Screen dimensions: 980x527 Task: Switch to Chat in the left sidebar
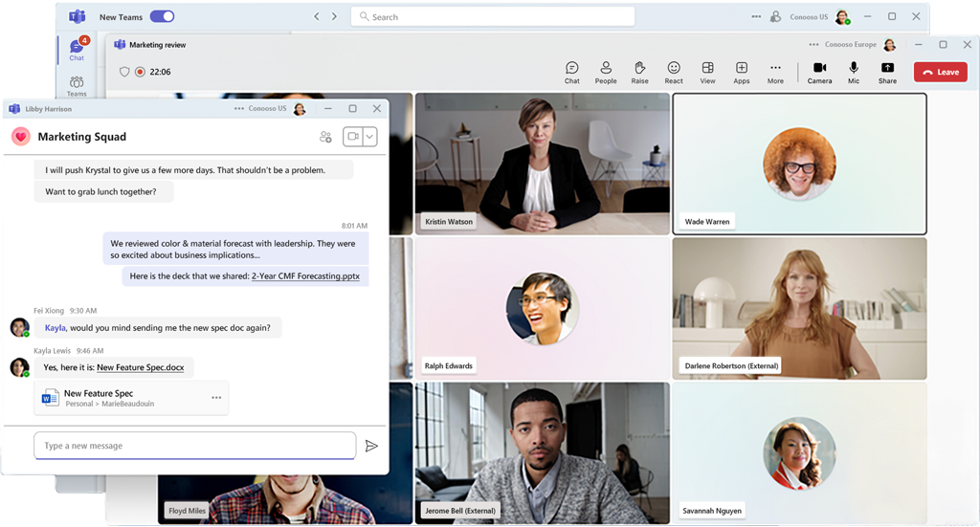pos(77,50)
